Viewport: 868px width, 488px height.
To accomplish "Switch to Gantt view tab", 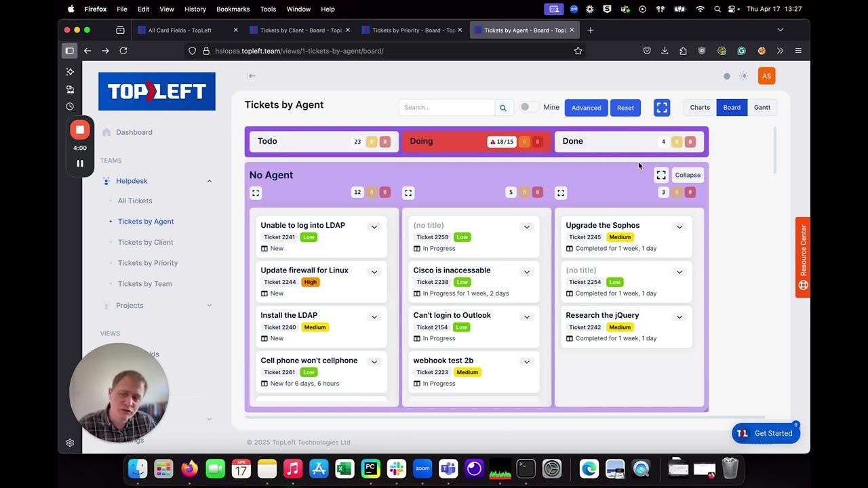I will (762, 108).
